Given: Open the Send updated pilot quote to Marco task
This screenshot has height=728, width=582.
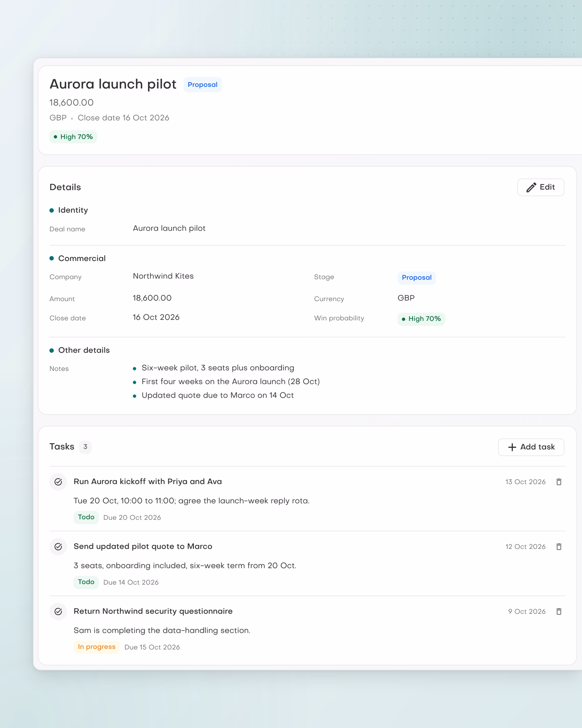Looking at the screenshot, I should pos(143,546).
